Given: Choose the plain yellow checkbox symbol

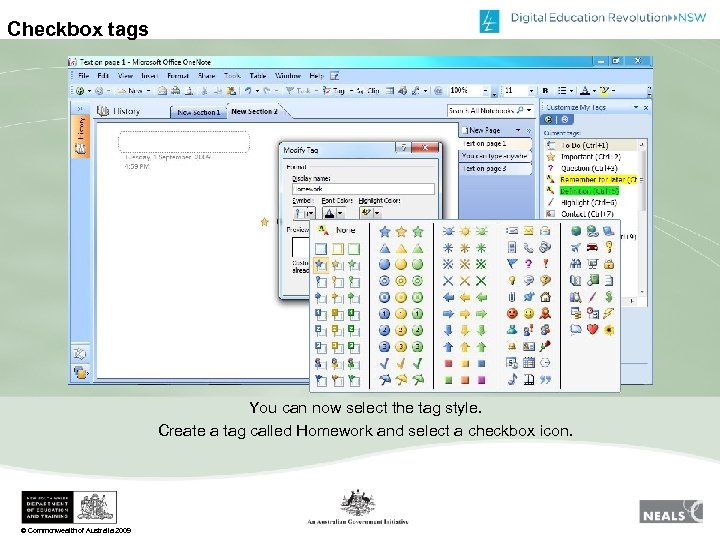Looking at the screenshot, I should [x=338, y=249].
